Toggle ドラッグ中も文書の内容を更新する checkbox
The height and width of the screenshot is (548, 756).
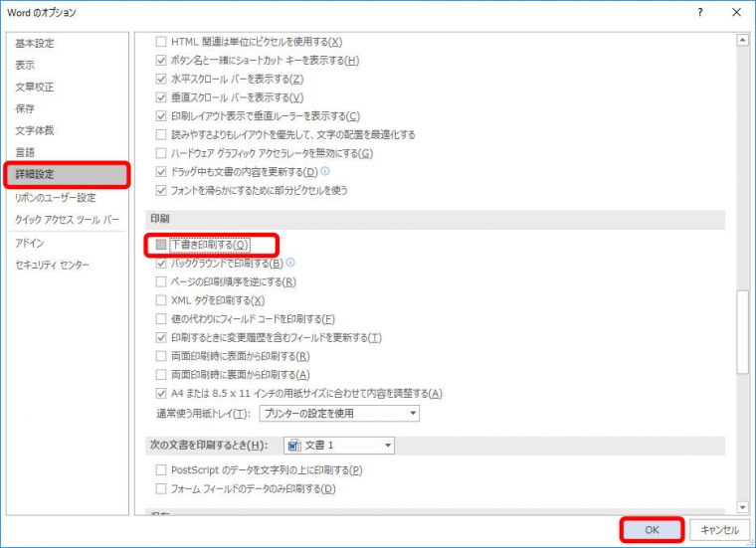161,172
